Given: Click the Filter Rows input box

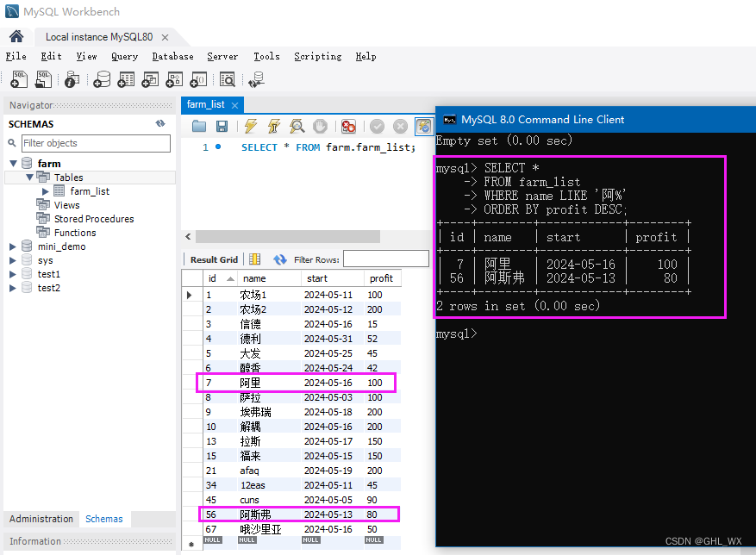Looking at the screenshot, I should pyautogui.click(x=385, y=259).
